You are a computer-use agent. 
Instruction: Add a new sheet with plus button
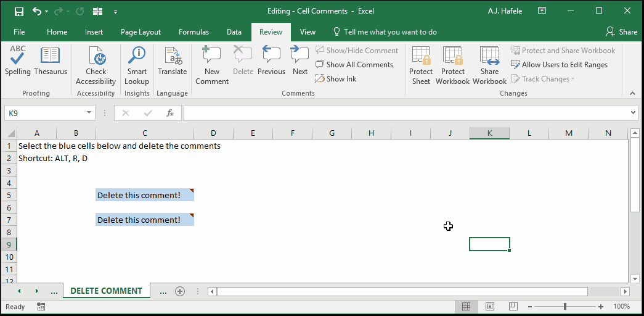(x=180, y=291)
